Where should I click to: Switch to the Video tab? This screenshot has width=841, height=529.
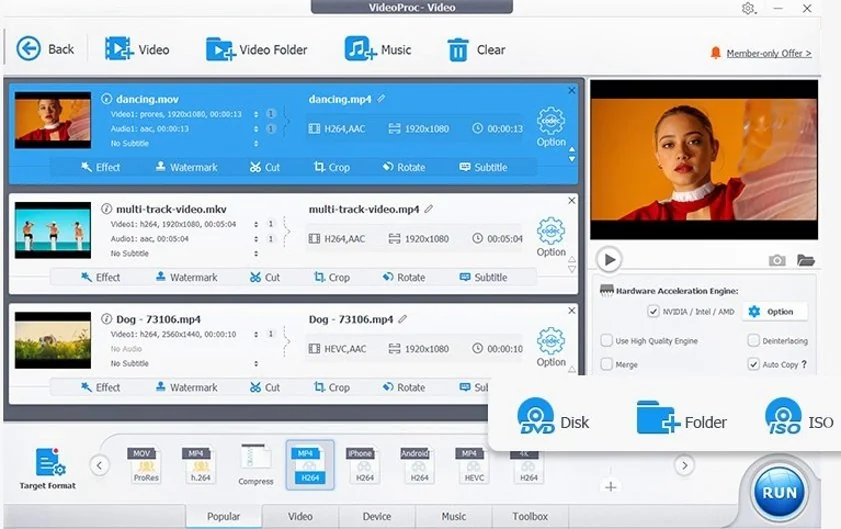[x=300, y=516]
